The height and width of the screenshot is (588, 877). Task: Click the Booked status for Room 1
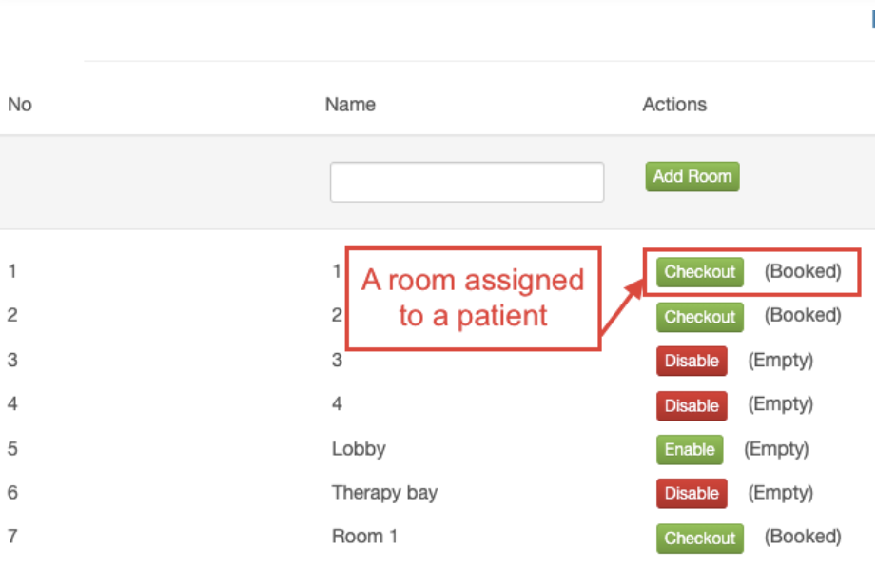[803, 537]
